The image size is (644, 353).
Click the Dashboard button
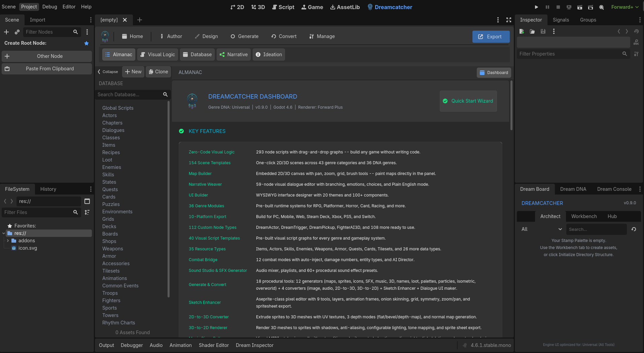point(494,73)
